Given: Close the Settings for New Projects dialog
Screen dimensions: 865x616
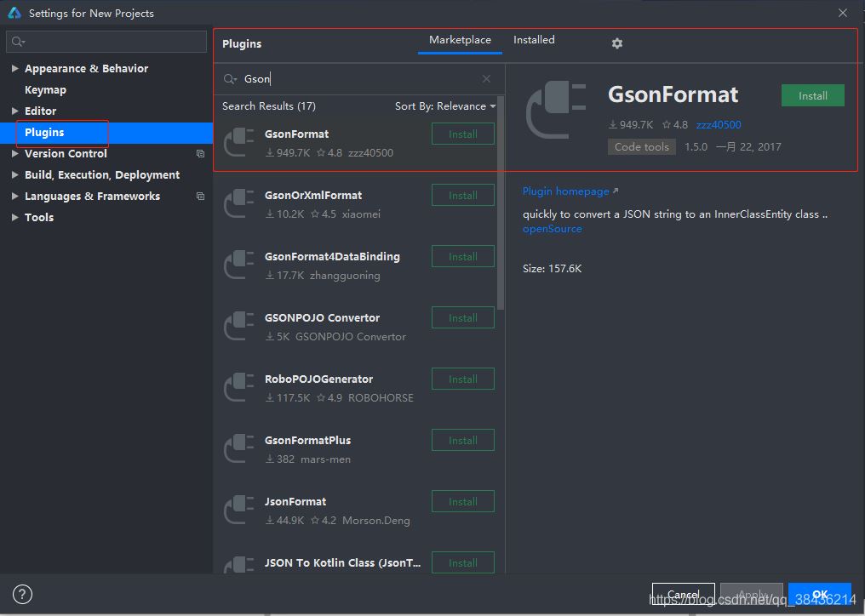Looking at the screenshot, I should [842, 13].
